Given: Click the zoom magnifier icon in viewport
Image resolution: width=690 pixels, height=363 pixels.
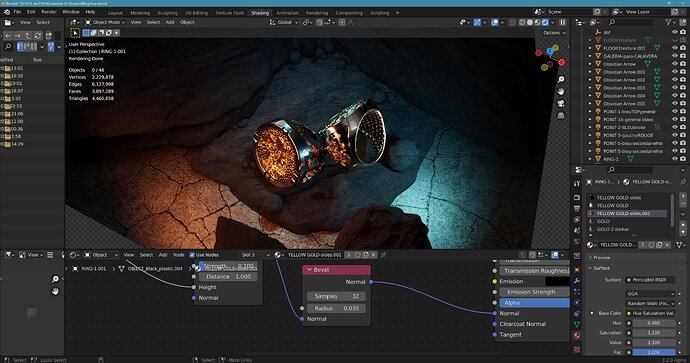Looking at the screenshot, I should 561,80.
